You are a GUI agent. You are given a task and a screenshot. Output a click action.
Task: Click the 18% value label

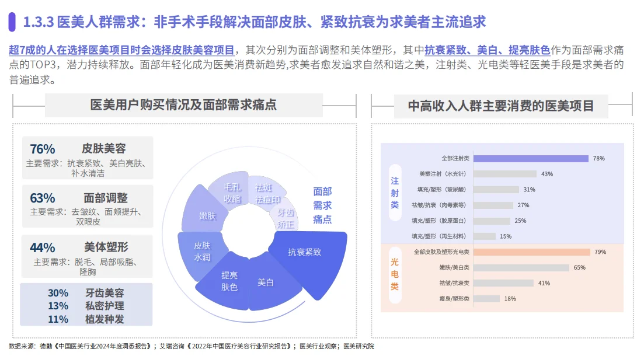(510, 299)
